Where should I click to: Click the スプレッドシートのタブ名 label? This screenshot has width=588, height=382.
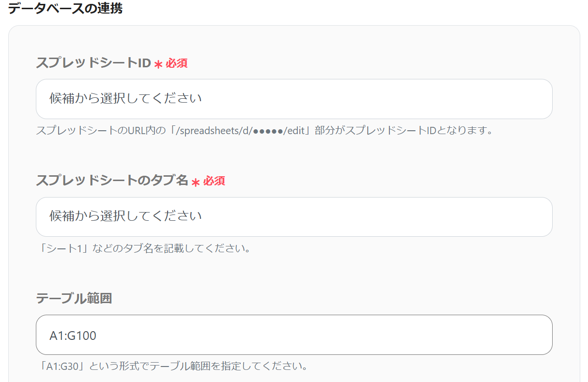[112, 181]
